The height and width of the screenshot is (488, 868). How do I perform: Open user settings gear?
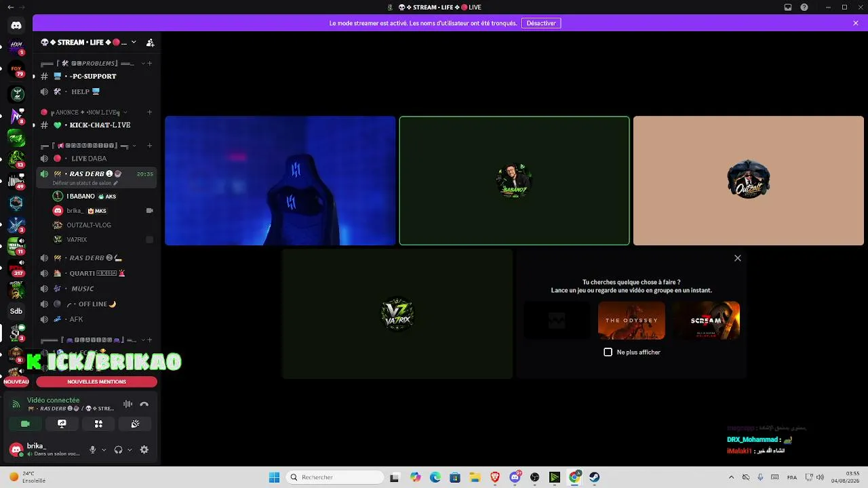tap(144, 449)
